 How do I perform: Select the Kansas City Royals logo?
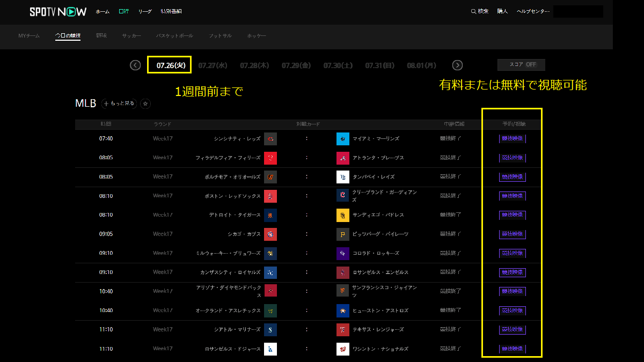tap(270, 272)
